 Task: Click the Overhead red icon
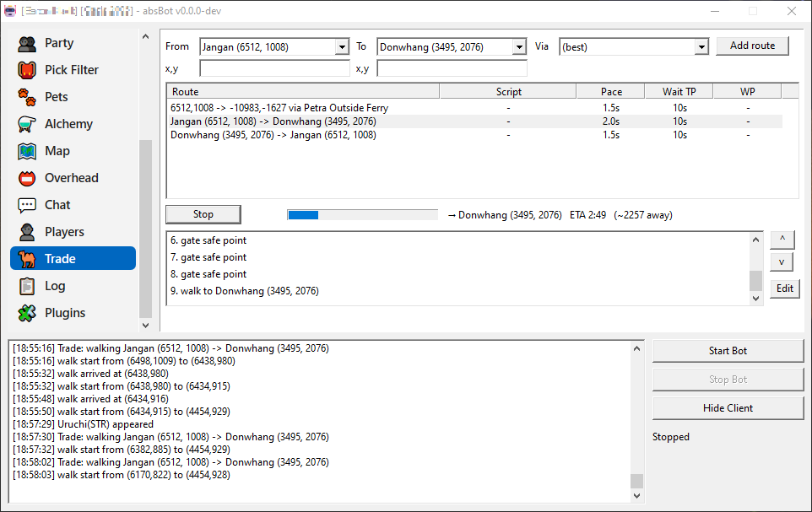pos(27,178)
